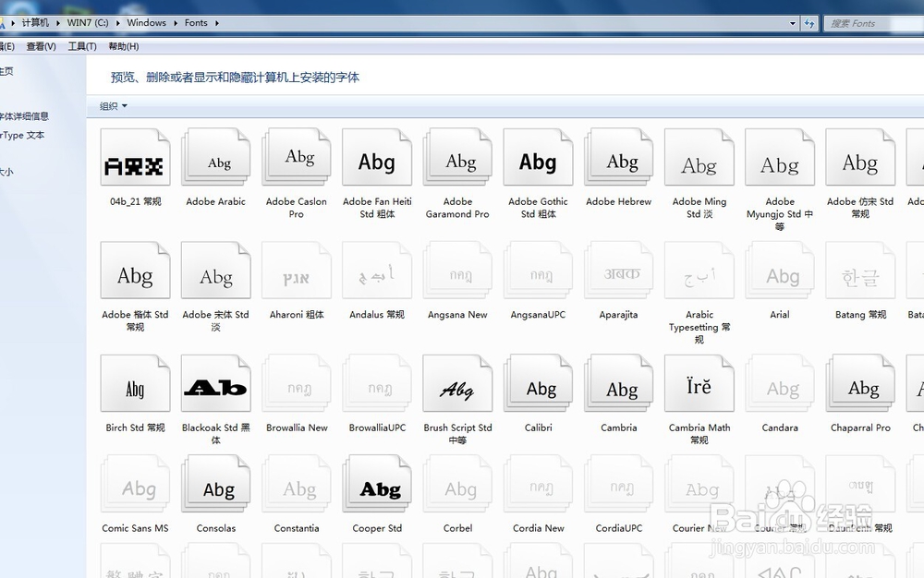Viewport: 924px width, 578px height.
Task: Select the Aharoni font icon
Action: point(297,270)
